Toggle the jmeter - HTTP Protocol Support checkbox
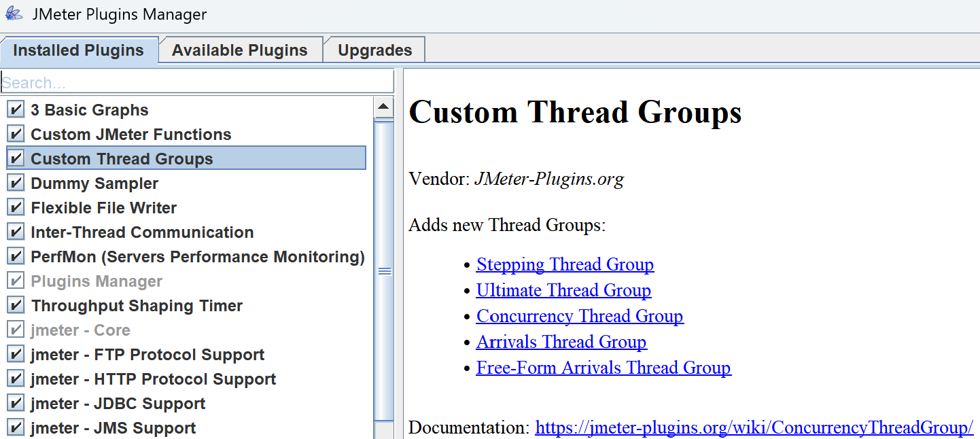Screen dimensions: 980x439 point(16,379)
